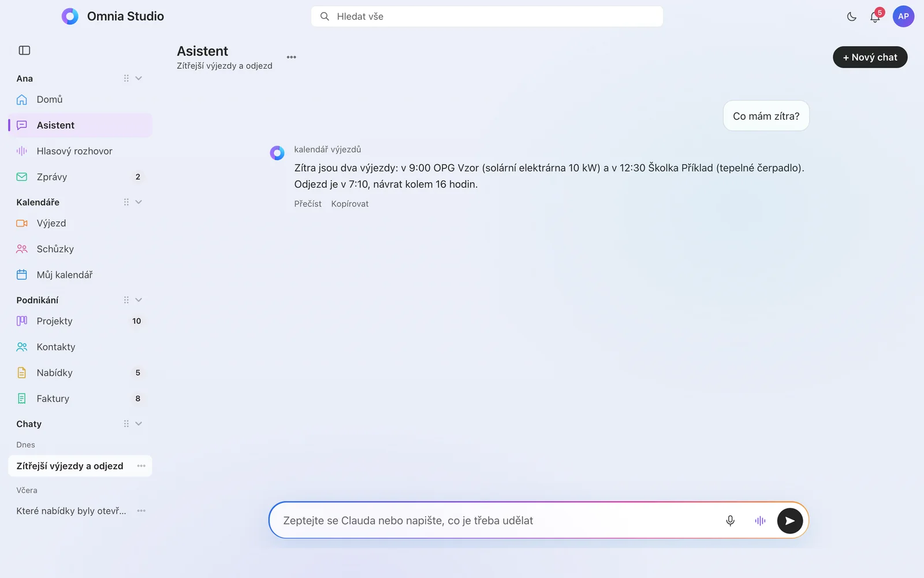Image resolution: width=924 pixels, height=578 pixels.
Task: Go to Domů
Action: pyautogui.click(x=80, y=99)
